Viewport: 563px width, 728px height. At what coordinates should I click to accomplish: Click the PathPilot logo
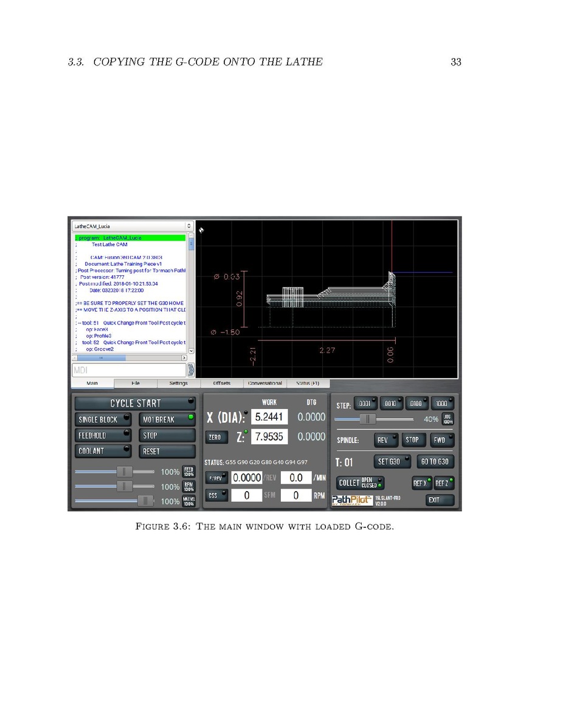pyautogui.click(x=352, y=501)
